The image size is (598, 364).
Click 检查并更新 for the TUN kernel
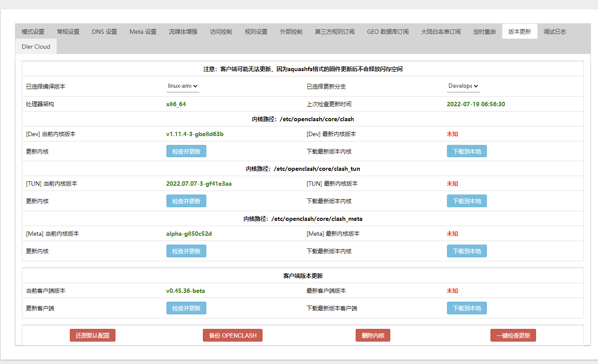[186, 201]
